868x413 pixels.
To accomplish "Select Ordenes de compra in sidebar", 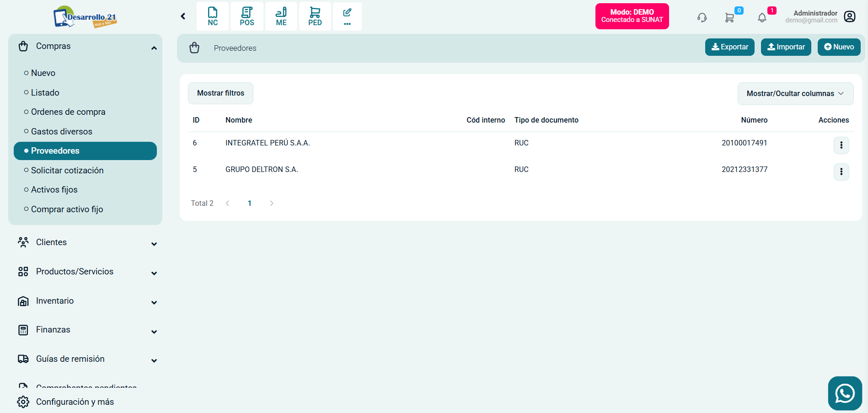I will click(68, 112).
